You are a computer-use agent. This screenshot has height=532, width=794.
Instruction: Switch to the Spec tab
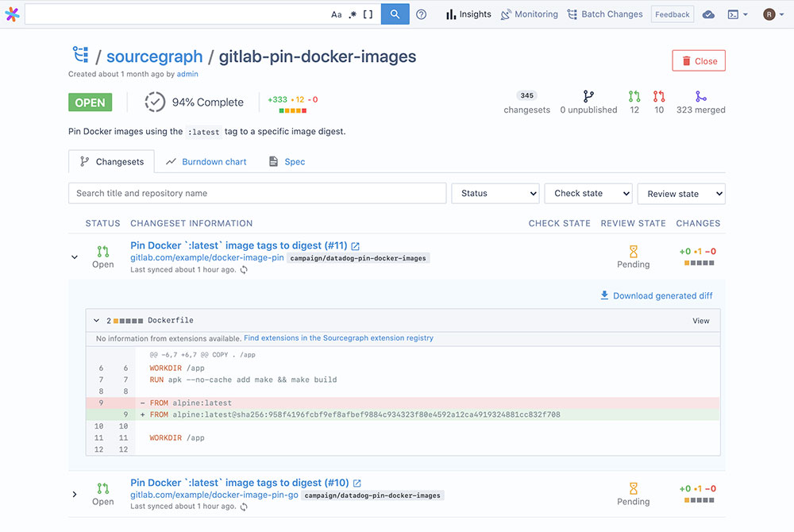(287, 162)
